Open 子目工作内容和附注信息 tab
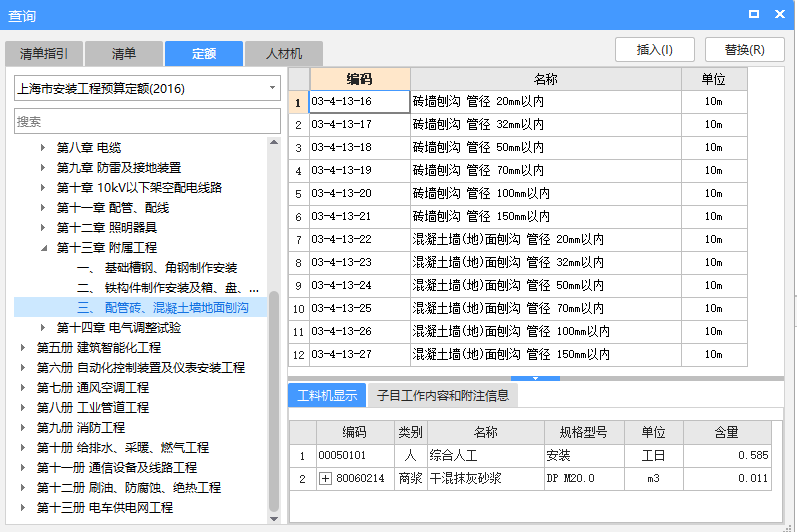This screenshot has height=532, width=797. click(443, 395)
